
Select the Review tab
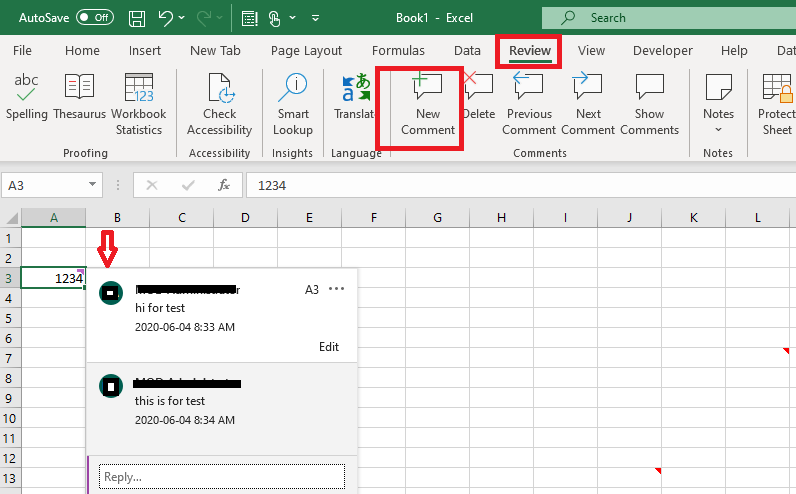529,51
